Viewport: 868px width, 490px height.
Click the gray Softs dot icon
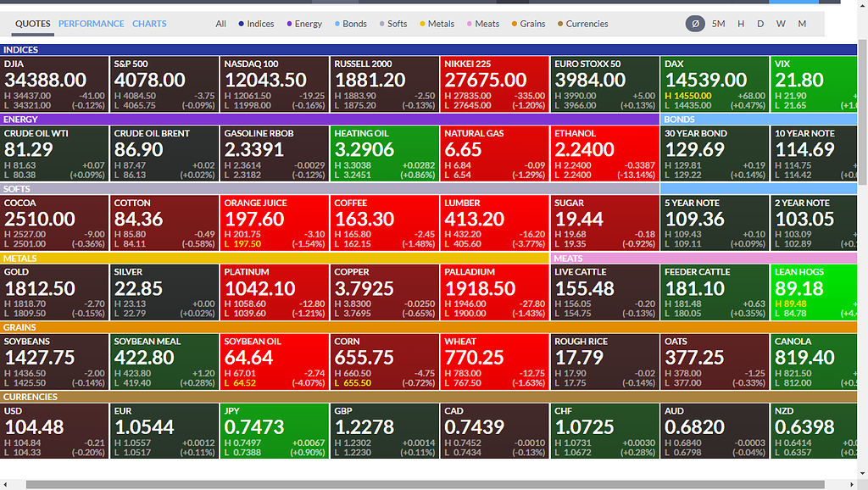[381, 24]
